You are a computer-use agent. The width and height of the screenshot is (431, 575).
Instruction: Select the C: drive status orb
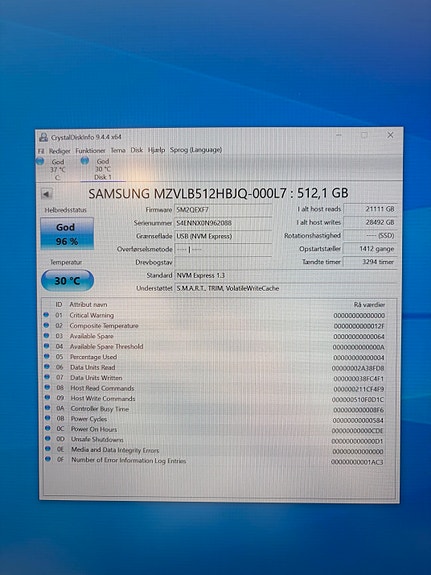tap(40, 161)
